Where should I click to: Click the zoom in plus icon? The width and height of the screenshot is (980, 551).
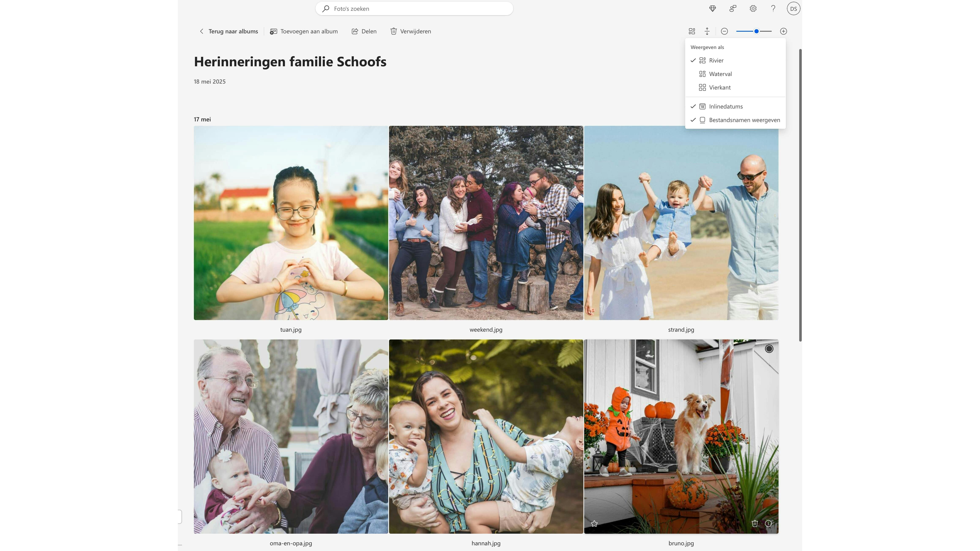pos(783,31)
